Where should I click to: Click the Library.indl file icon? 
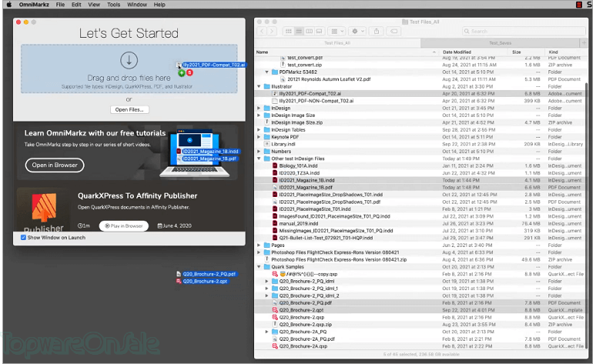[x=266, y=144]
